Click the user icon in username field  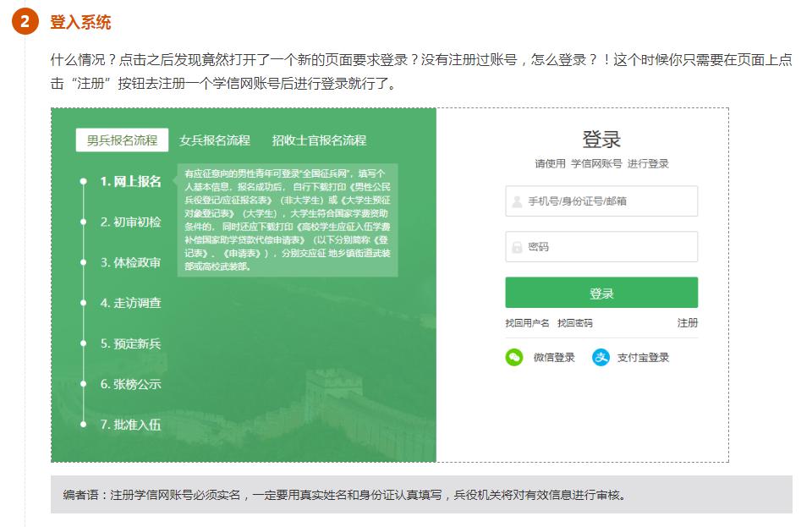[517, 202]
